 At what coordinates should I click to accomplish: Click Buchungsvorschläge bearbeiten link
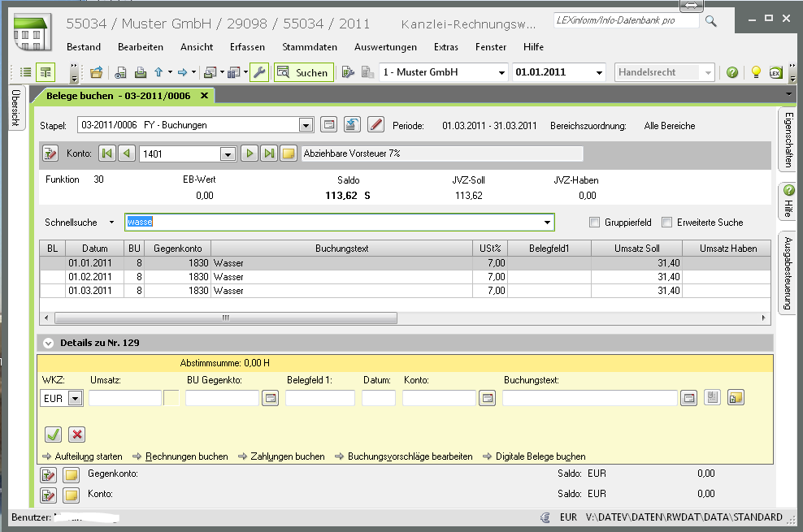pyautogui.click(x=410, y=456)
